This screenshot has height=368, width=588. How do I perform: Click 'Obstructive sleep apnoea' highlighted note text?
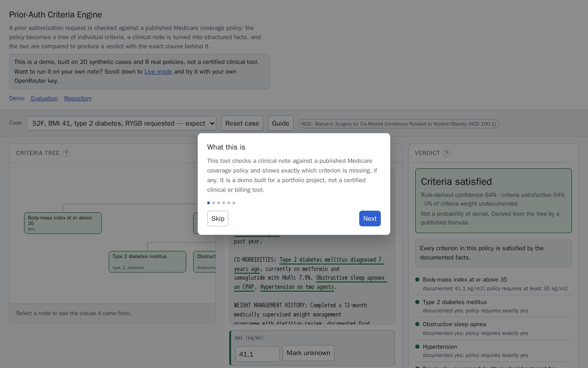(351, 278)
